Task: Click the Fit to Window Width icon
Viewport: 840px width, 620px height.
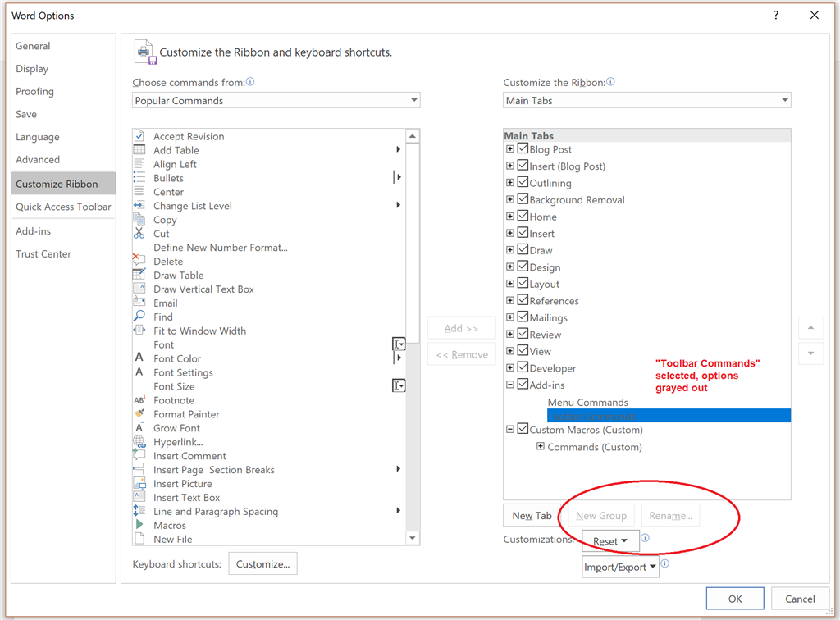Action: 139,330
